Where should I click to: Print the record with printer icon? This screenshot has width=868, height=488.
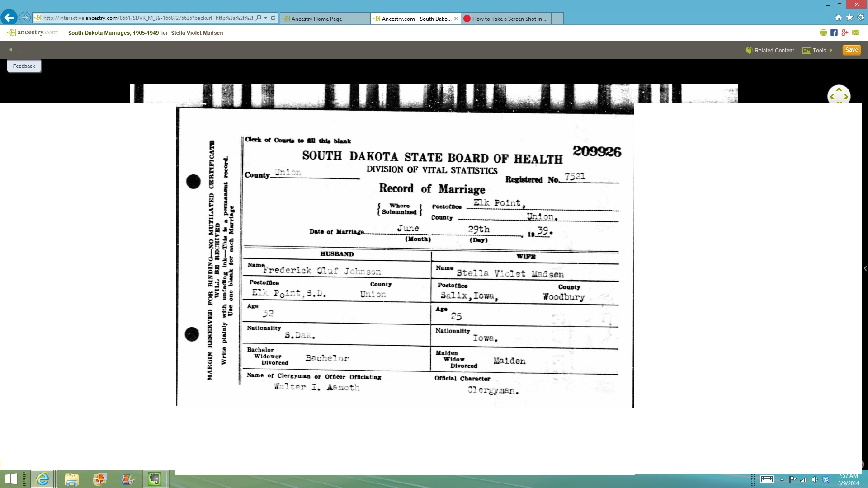(x=823, y=33)
